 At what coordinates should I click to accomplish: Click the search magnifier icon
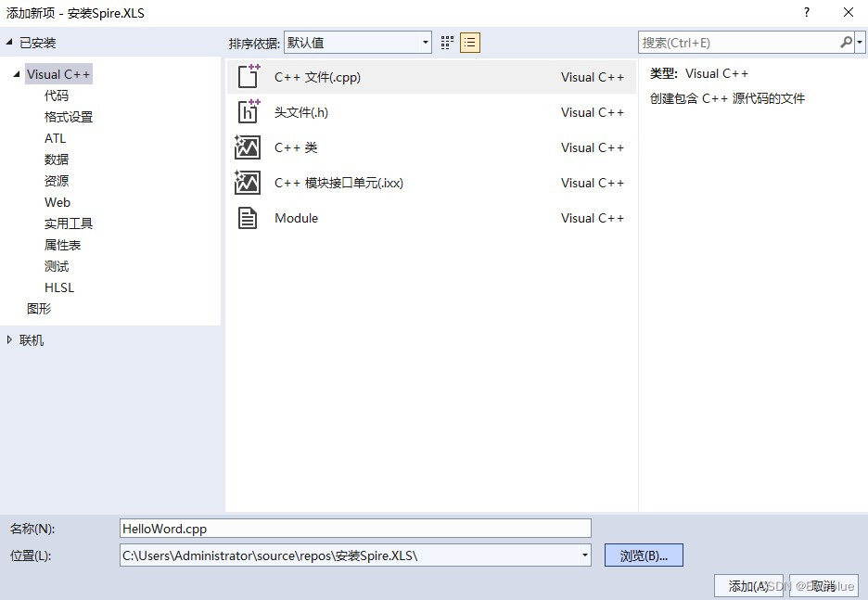(847, 42)
